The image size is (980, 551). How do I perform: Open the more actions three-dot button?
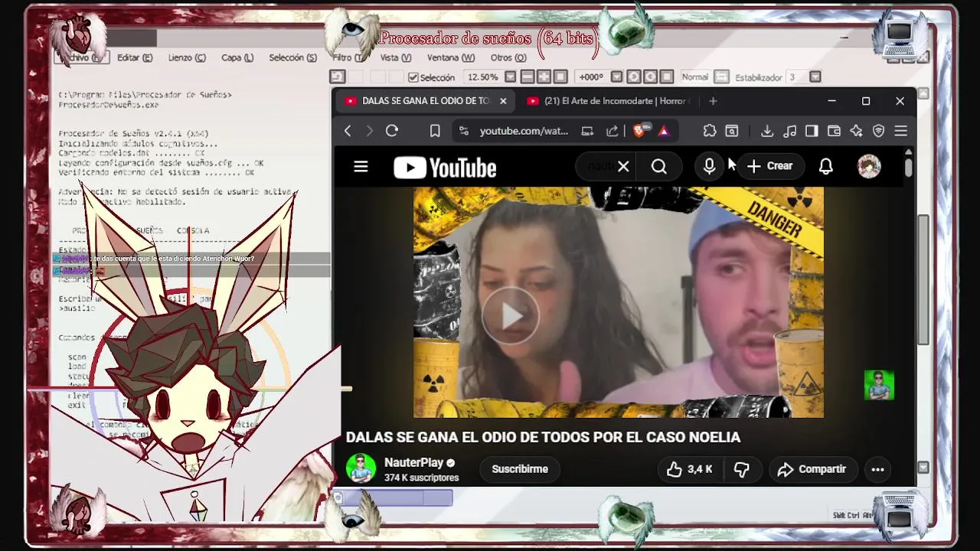877,469
